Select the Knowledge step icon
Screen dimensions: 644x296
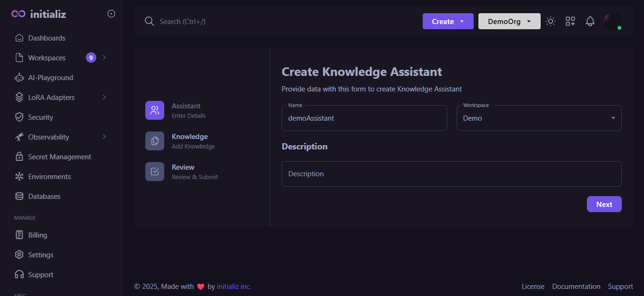pos(155,141)
